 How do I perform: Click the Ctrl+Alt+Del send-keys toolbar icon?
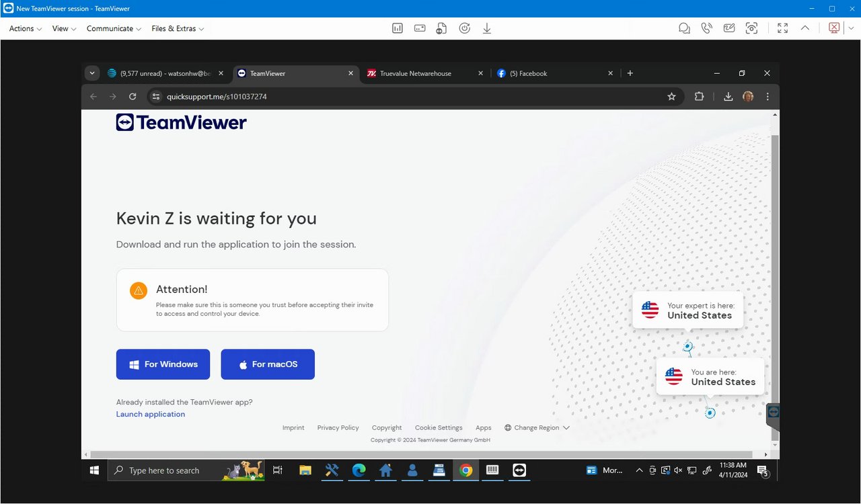420,28
